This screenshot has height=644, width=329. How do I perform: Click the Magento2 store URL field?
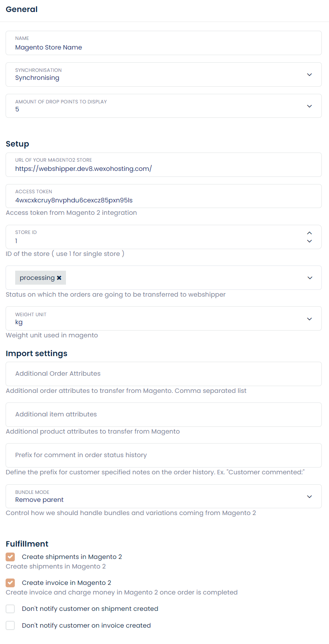[x=160, y=169]
